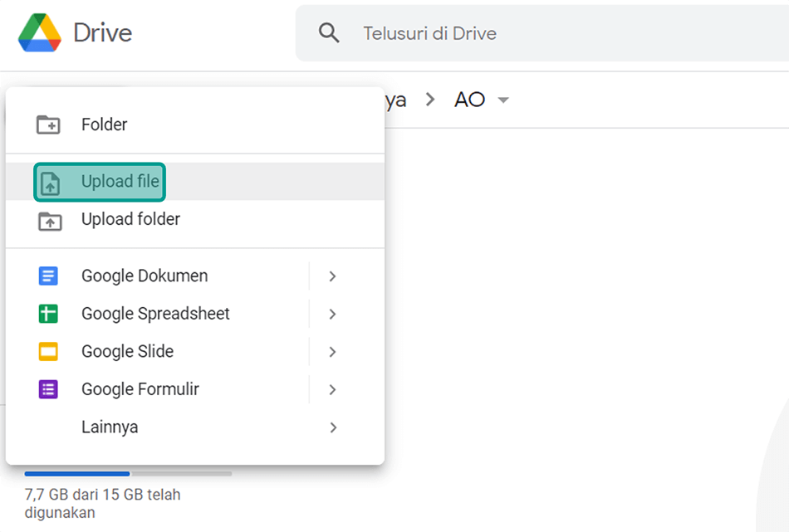
Task: Click the Google Spreadsheet green icon
Action: tap(48, 314)
